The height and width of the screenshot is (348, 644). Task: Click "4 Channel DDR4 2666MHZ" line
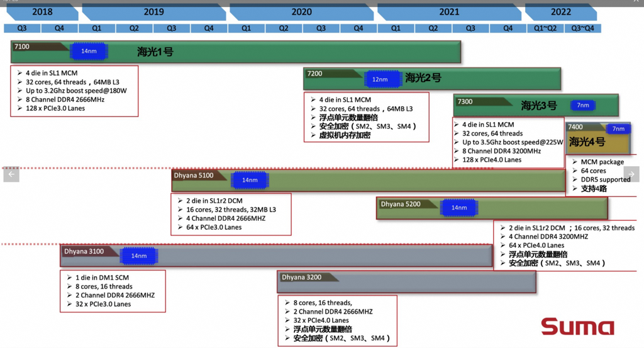coord(226,218)
